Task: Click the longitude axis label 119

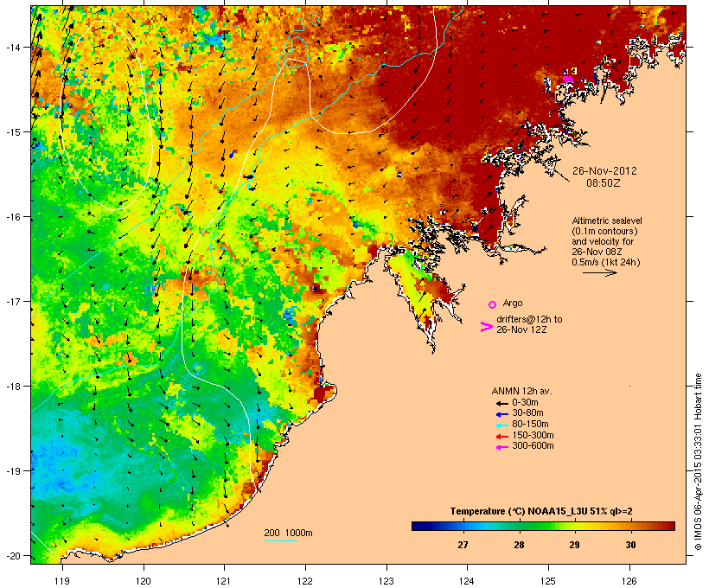Action: [x=62, y=581]
